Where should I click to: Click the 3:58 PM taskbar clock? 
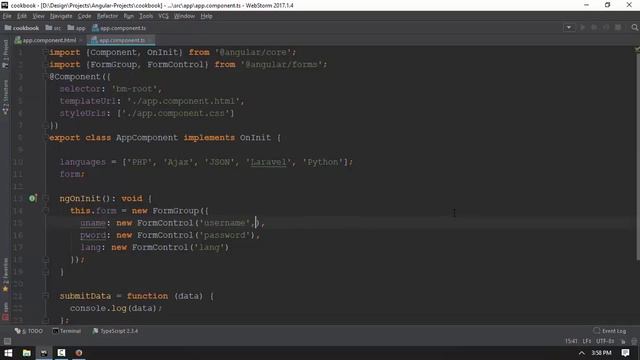click(x=601, y=353)
